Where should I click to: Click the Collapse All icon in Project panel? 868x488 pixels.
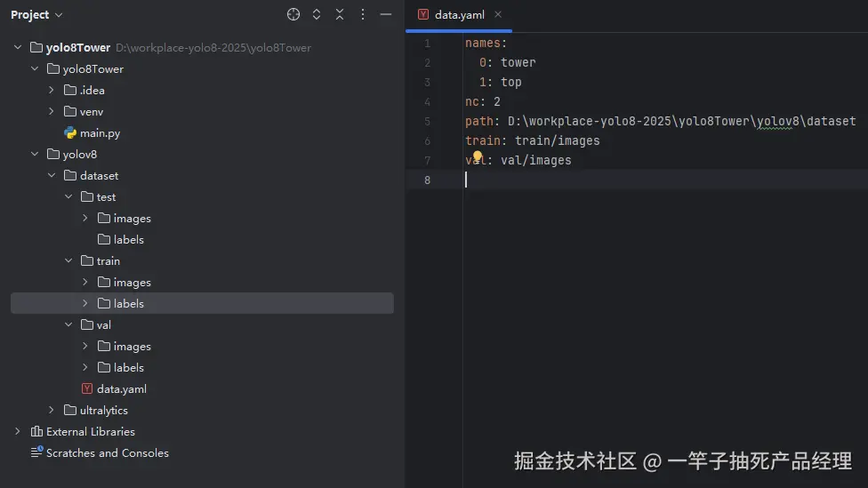tap(340, 14)
